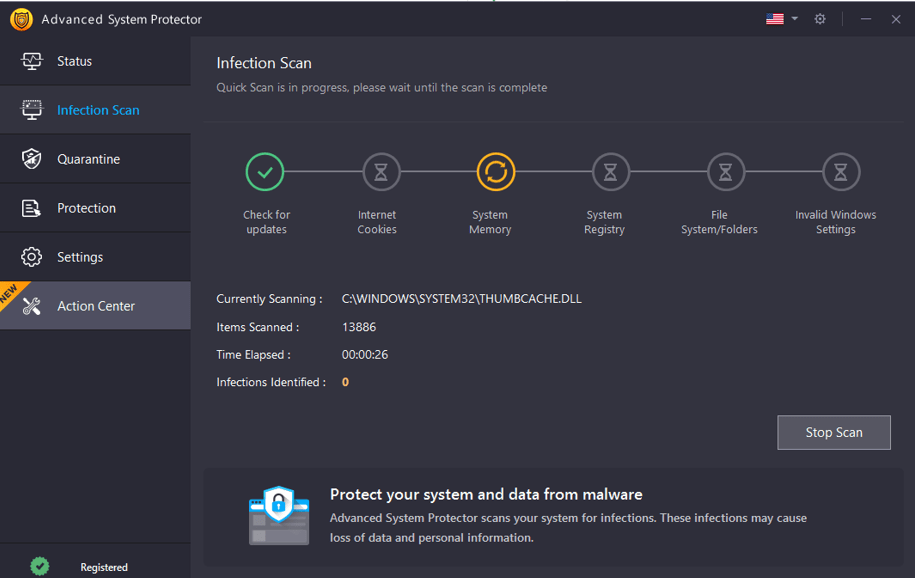The image size is (915, 578).
Task: Go to the Quarantine tab
Action: [95, 159]
